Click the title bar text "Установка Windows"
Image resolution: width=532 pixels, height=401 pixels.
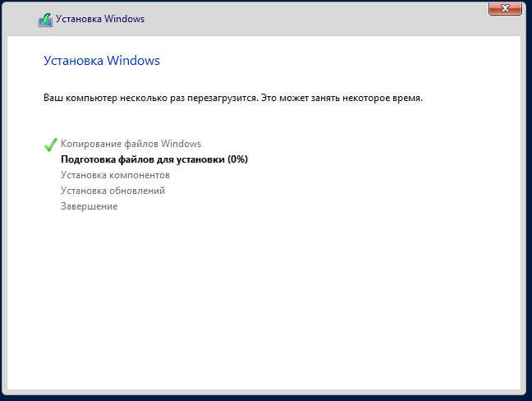[x=100, y=19]
